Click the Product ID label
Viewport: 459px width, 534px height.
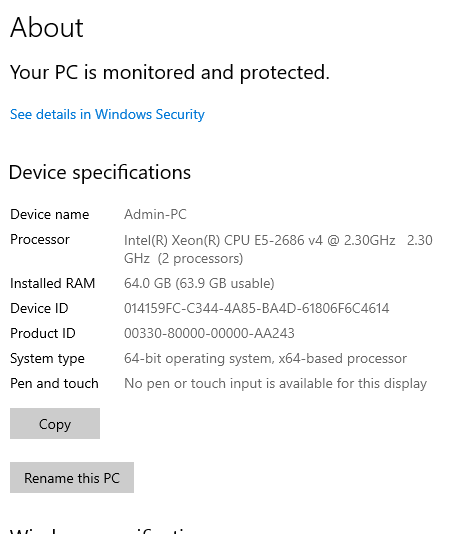43,333
